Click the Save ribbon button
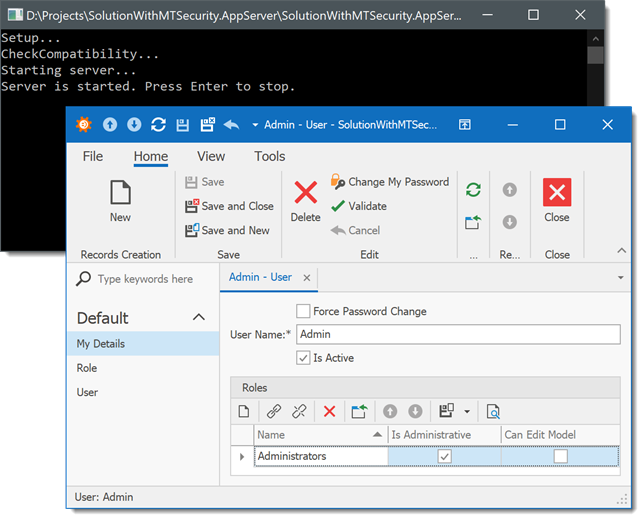 [x=204, y=182]
